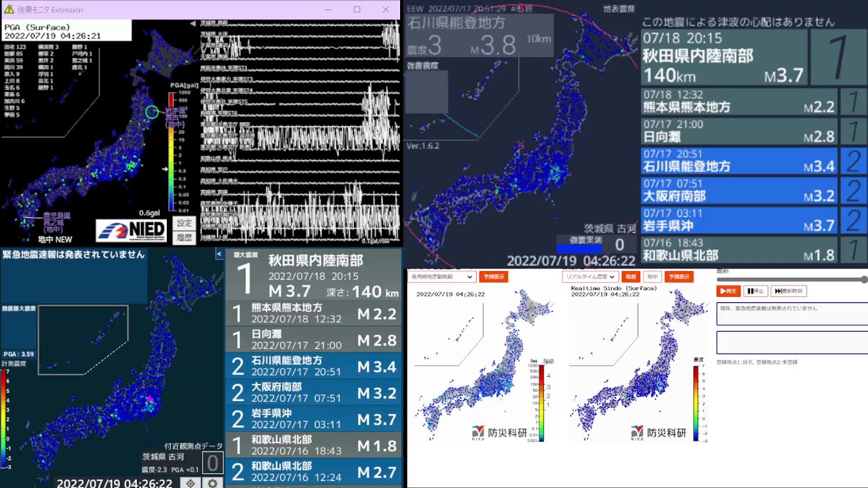868x488 pixels.
Task: Select 秋田県内陸南部 M3.7 top entry in bottom-left list
Action: [x=314, y=275]
